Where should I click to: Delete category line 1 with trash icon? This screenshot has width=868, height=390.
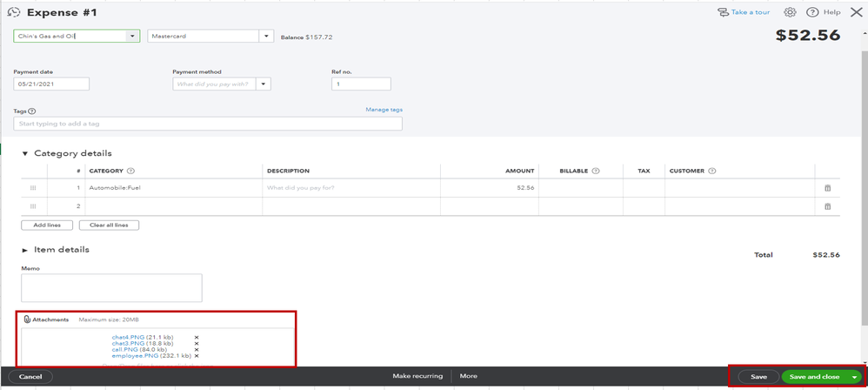828,188
